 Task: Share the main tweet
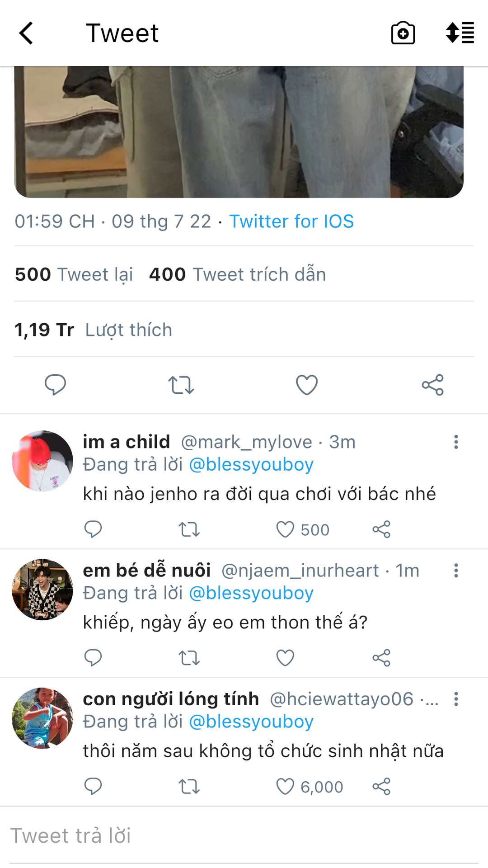coord(432,385)
